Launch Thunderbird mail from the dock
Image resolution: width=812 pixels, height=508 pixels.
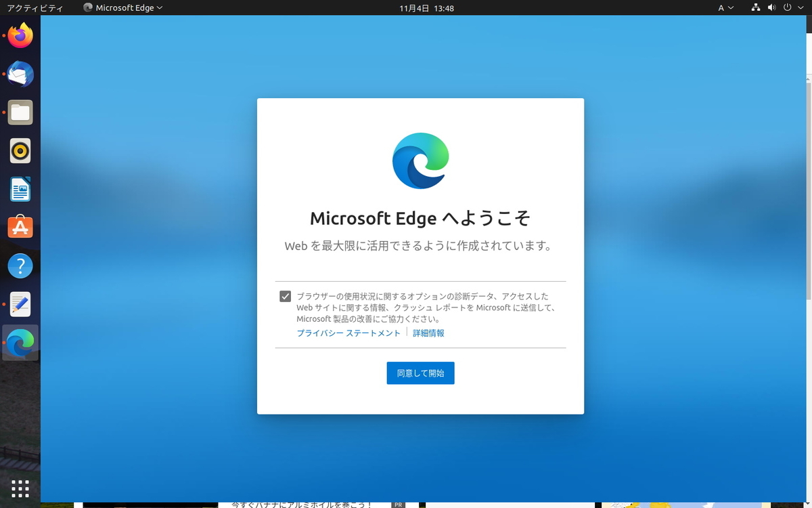[20, 74]
